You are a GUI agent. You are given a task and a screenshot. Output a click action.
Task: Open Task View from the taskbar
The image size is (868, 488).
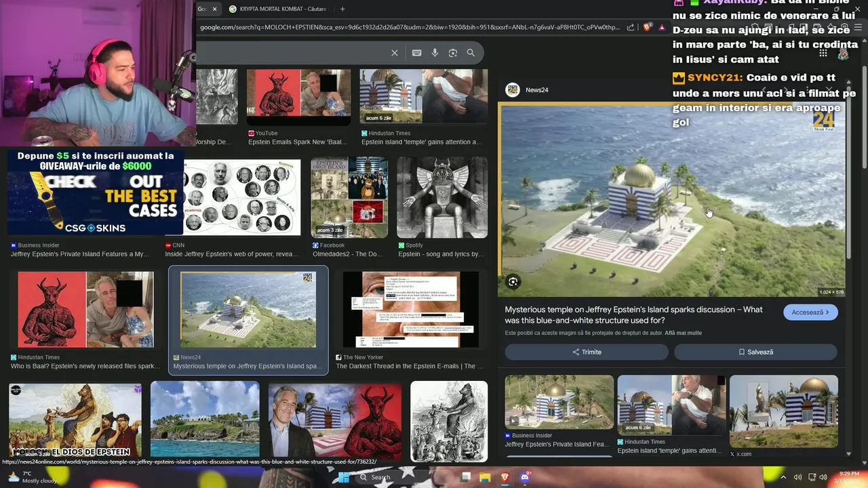click(465, 477)
